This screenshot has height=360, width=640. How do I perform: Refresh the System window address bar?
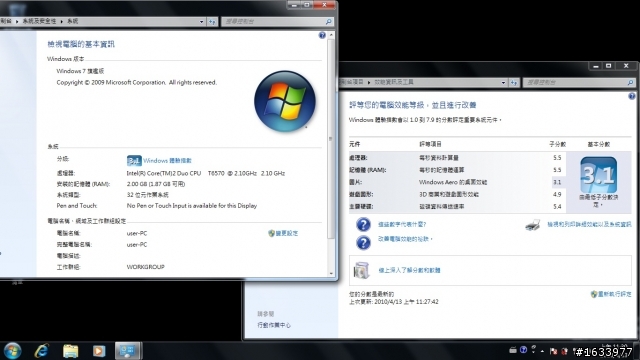pos(212,22)
